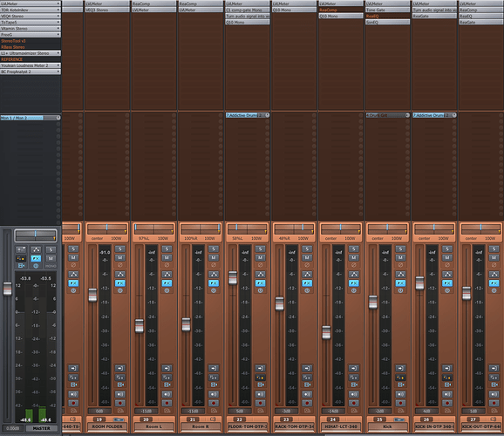Mute the ROOM FOLDER track
The height and width of the screenshot is (436, 504).
119,257
